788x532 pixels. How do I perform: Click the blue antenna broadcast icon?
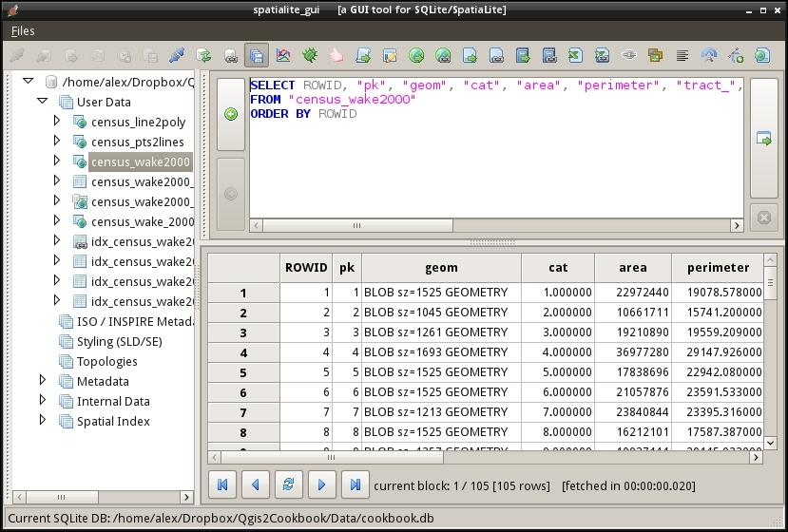[709, 55]
